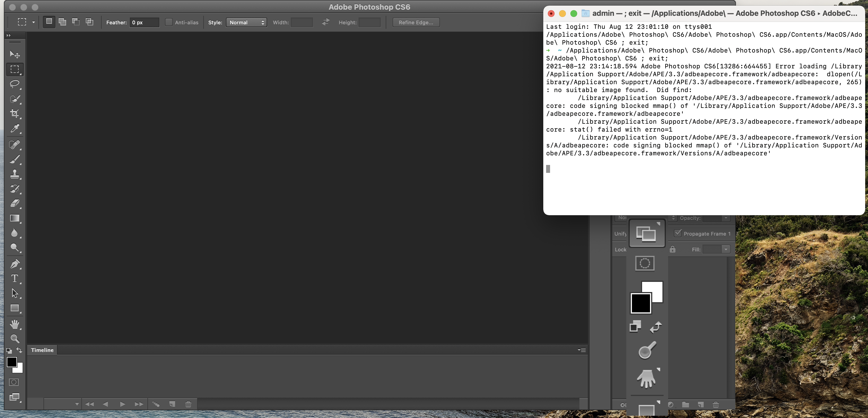Select the Horizontal Type tool

(14, 278)
